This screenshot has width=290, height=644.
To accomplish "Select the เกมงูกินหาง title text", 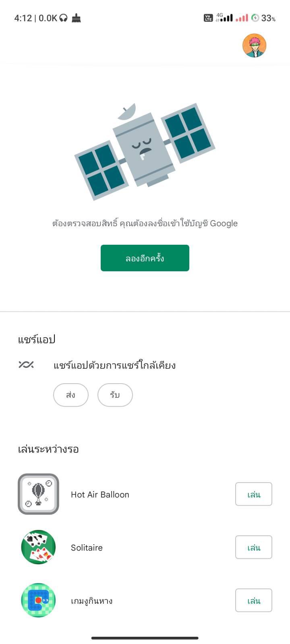I will pyautogui.click(x=91, y=601).
